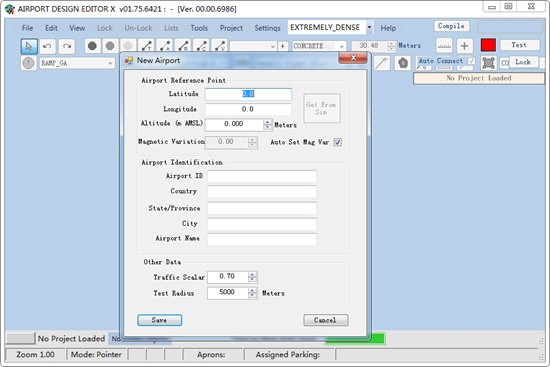Click the Airport ID input field
Viewport: 550px width, 367px height.
[262, 176]
